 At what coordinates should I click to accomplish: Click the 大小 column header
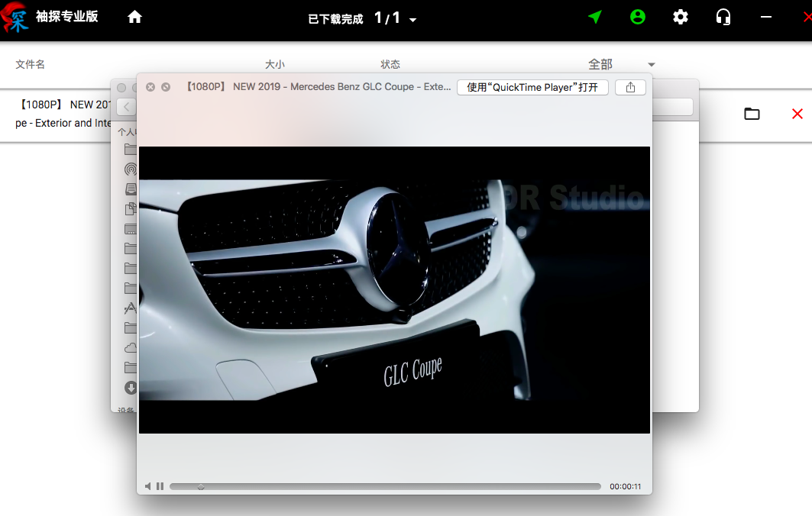coord(275,64)
